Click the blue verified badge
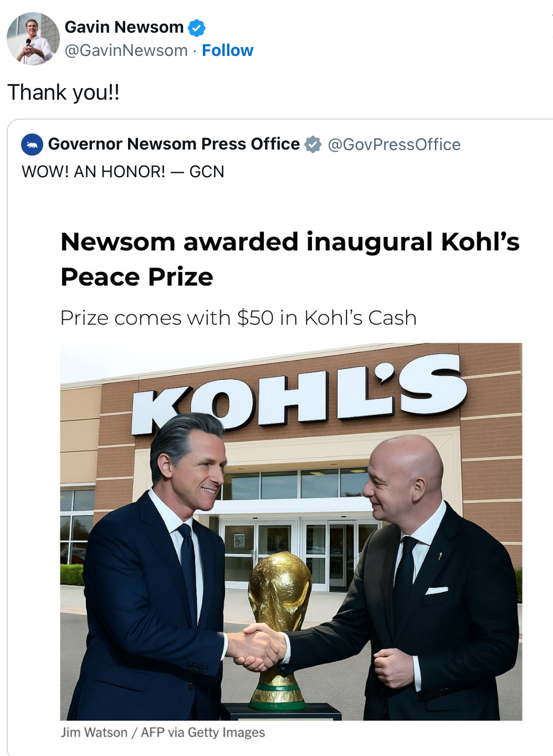Viewport: 553px width, 756px height. (197, 28)
